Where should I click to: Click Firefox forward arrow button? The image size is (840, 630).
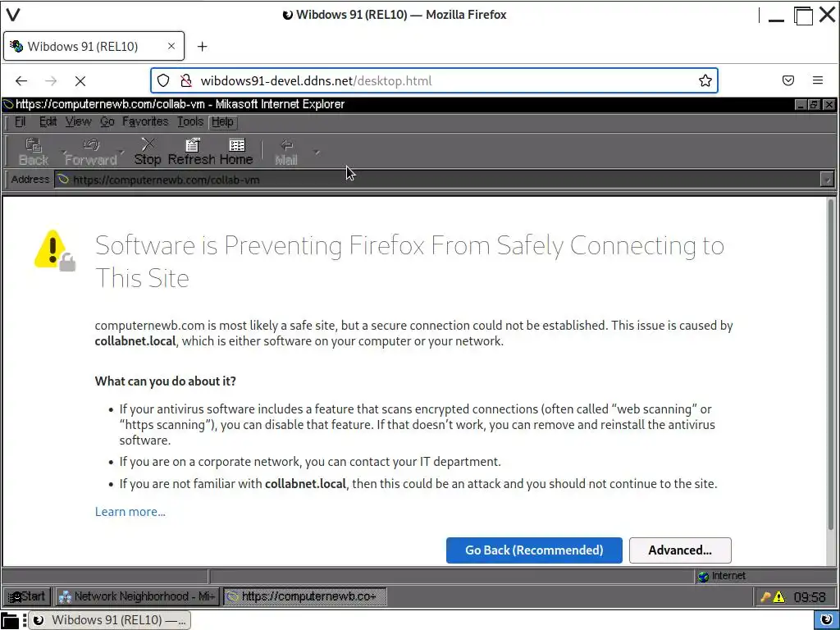click(51, 81)
